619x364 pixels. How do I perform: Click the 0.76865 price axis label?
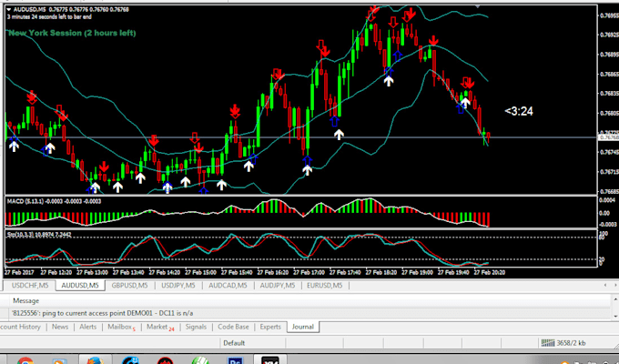609,75
